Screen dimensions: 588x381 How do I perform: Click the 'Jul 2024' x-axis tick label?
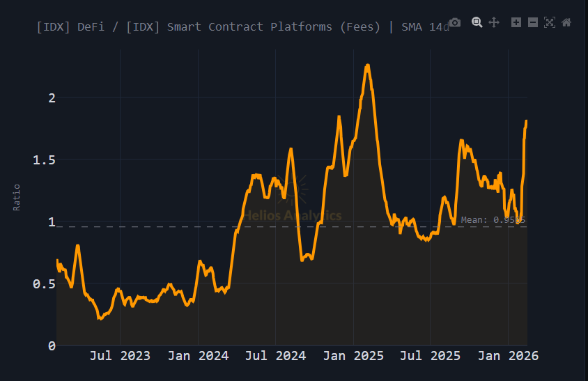click(275, 356)
